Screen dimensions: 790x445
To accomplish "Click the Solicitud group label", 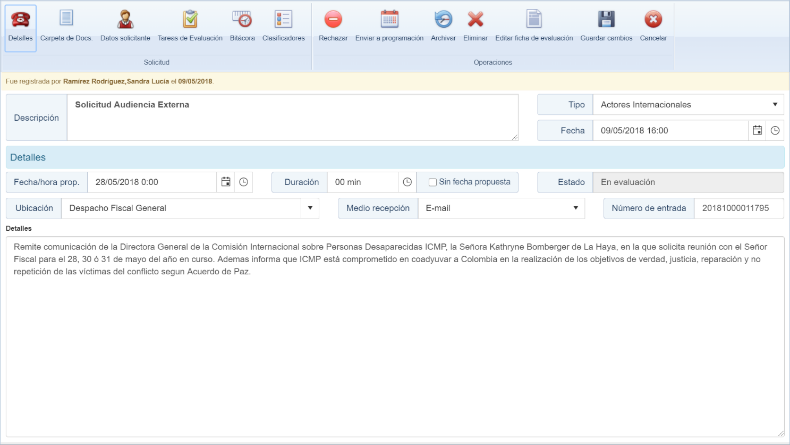I will 156,62.
